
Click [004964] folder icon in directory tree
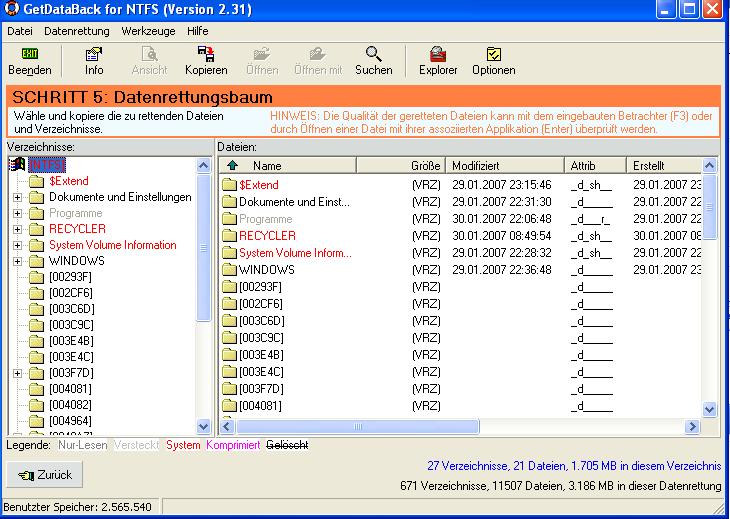coord(36,421)
